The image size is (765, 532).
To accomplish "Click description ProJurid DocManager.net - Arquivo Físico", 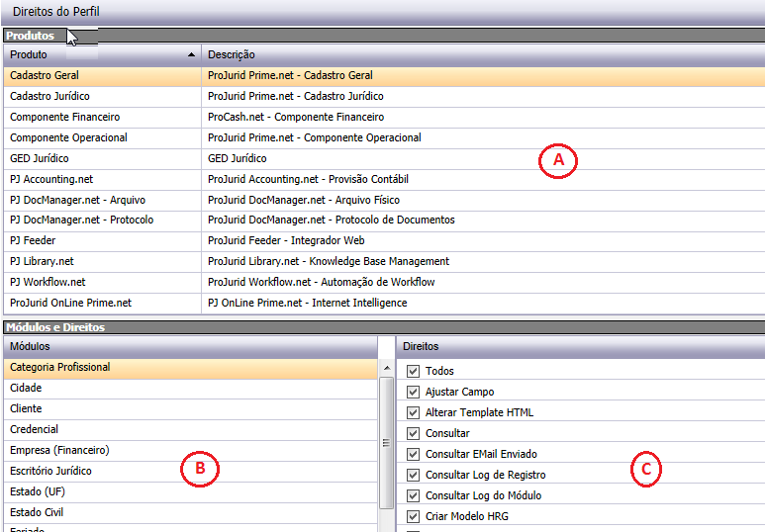I will pyautogui.click(x=304, y=200).
